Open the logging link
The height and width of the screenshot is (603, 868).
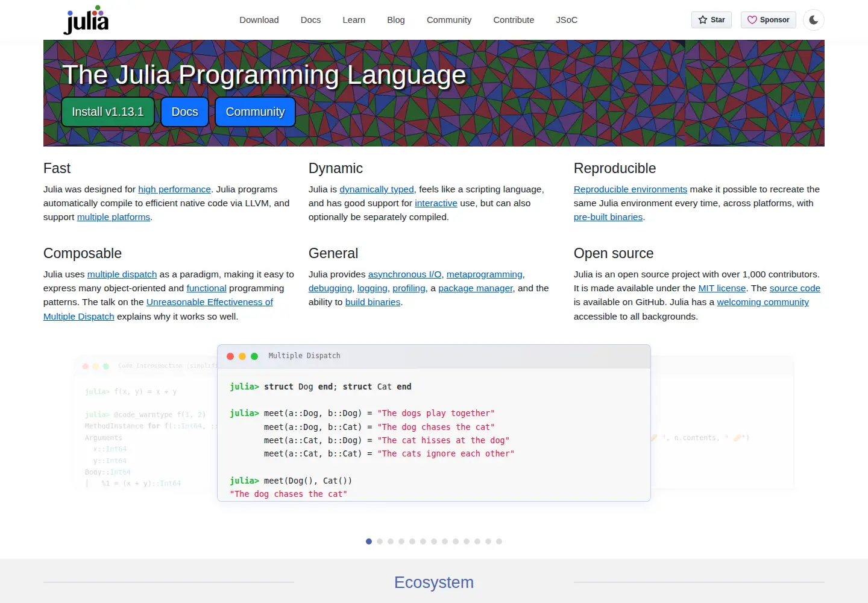coord(373,288)
